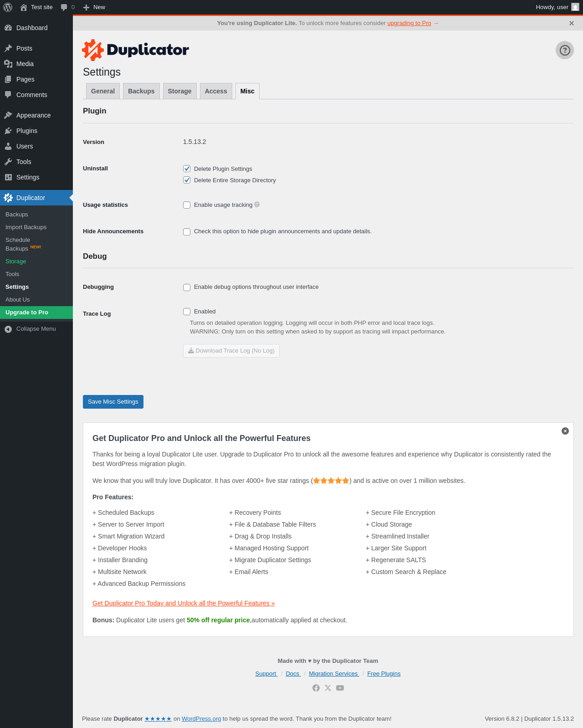Click the Duplicator gear icon in sidebar
This screenshot has height=728, width=583.
(x=8, y=198)
